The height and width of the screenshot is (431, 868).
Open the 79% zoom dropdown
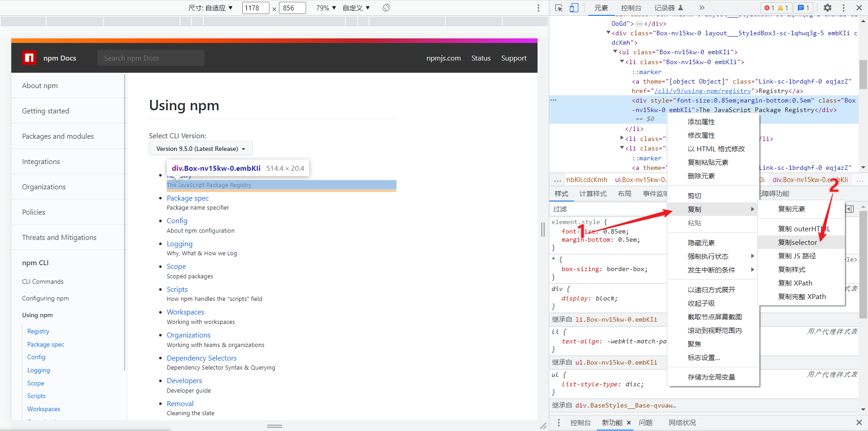(326, 8)
